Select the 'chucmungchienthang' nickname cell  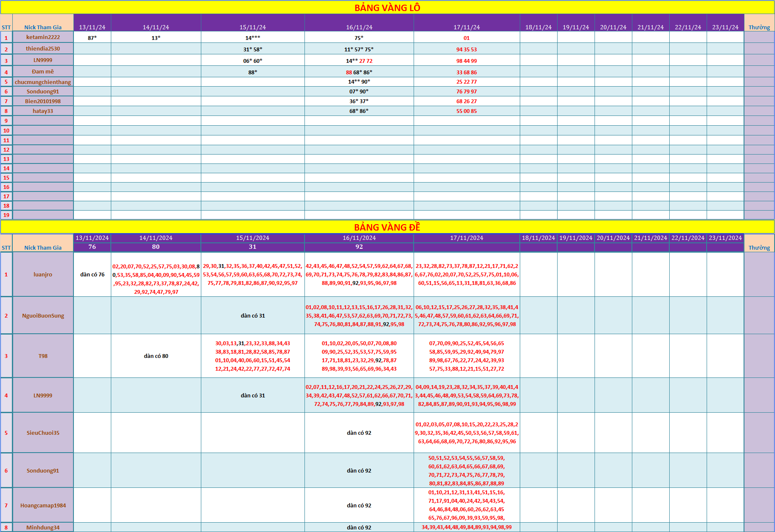(43, 82)
